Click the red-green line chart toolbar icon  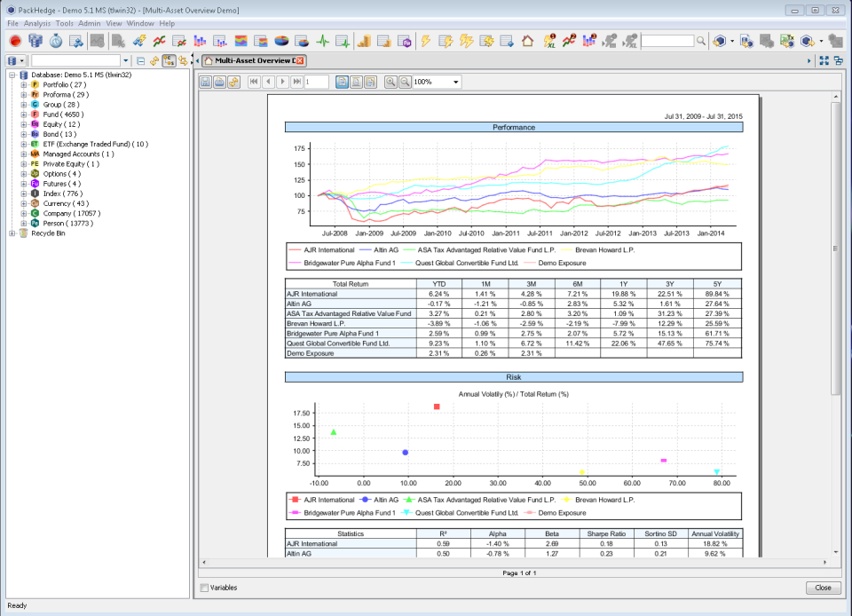pyautogui.click(x=159, y=41)
